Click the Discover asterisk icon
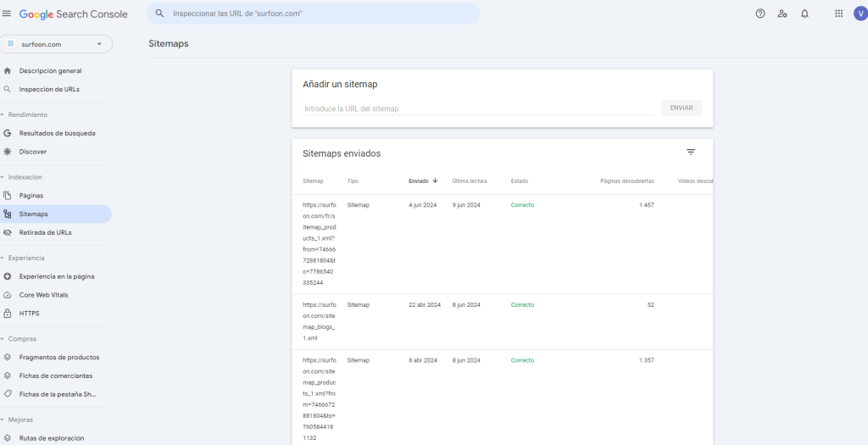The height and width of the screenshot is (445, 868). (8, 152)
